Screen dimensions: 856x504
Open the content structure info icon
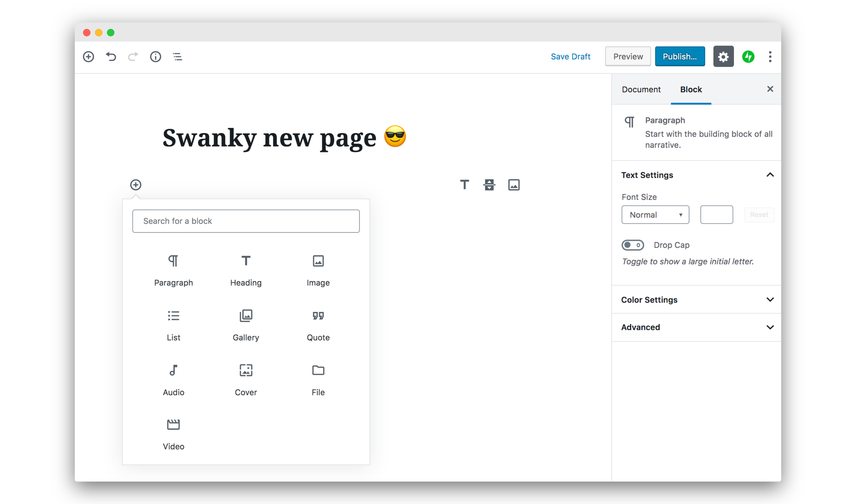(156, 57)
